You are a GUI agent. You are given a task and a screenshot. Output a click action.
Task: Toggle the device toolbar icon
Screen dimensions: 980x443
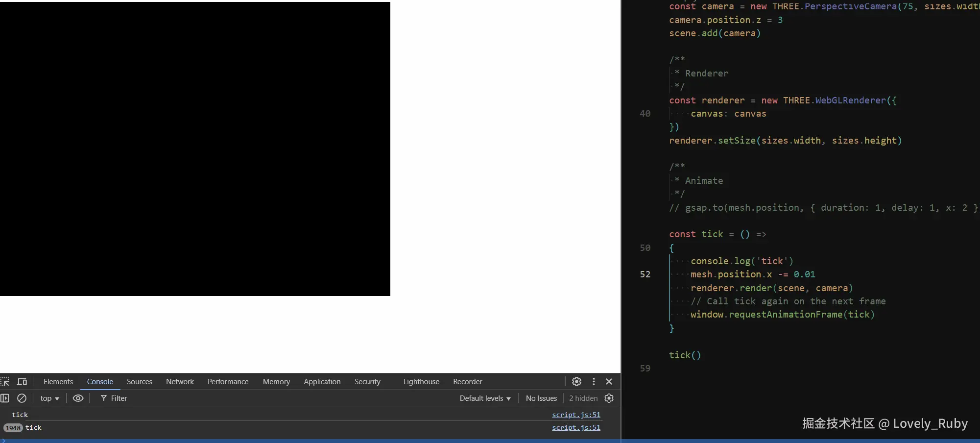point(22,382)
